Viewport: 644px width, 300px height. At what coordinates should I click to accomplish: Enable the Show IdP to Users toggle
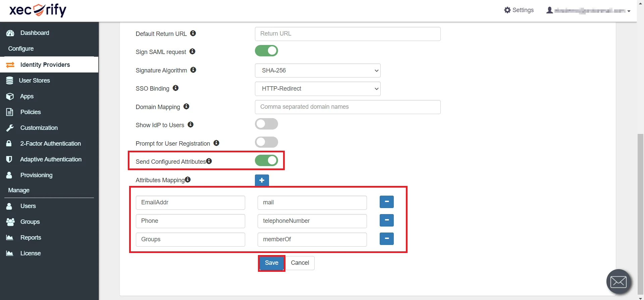click(266, 124)
